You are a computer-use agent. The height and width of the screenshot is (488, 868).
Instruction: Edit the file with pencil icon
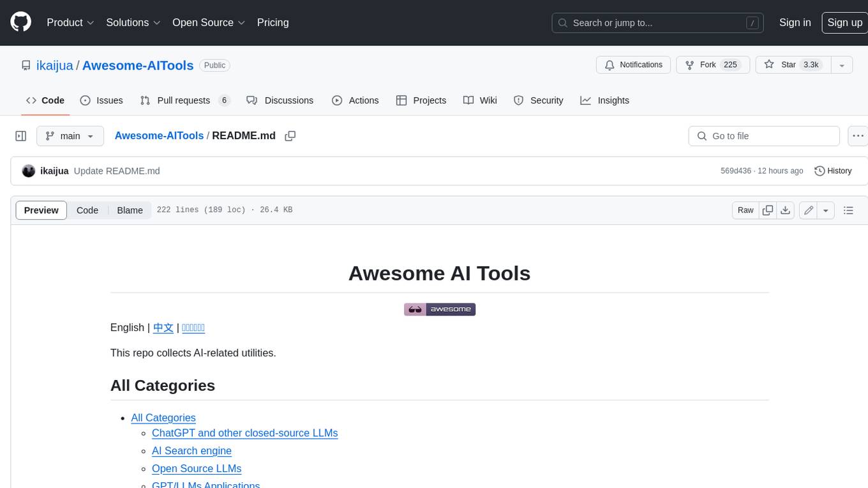[x=809, y=210]
